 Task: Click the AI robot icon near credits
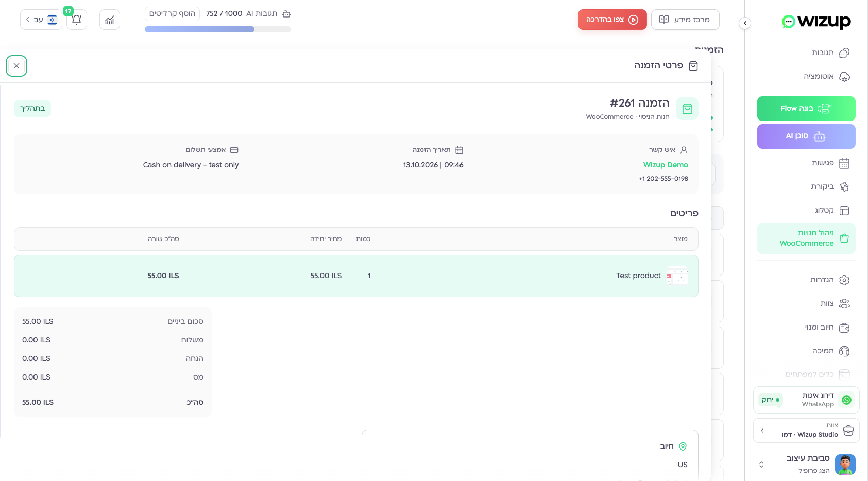[x=286, y=14]
